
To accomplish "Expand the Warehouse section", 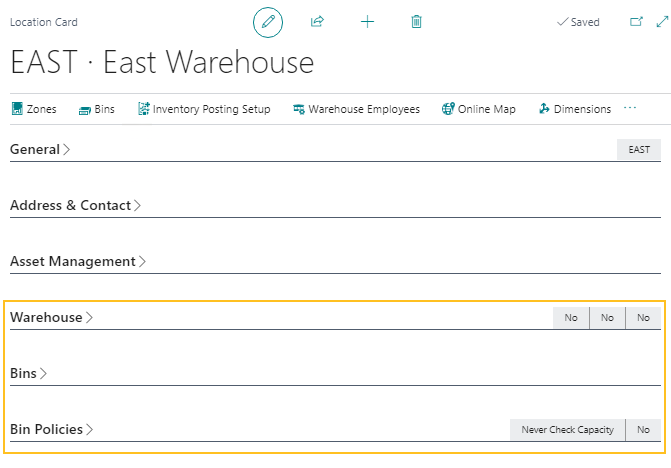I will point(51,317).
